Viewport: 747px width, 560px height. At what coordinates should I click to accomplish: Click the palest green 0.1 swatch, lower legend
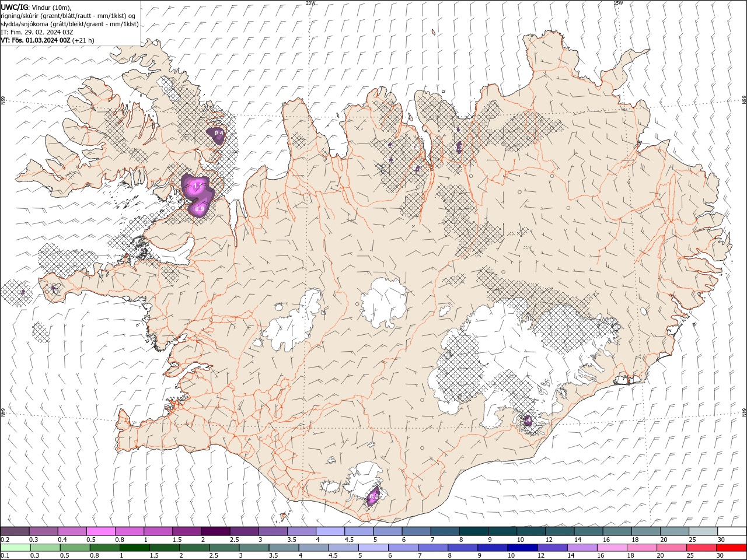15,548
